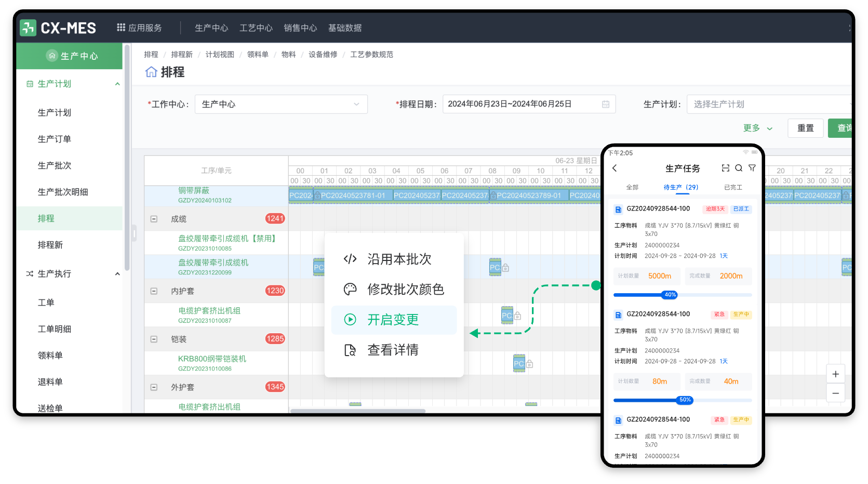The height and width of the screenshot is (484, 868).
Task: Open 计划视图 breadcrumb tab
Action: point(220,54)
